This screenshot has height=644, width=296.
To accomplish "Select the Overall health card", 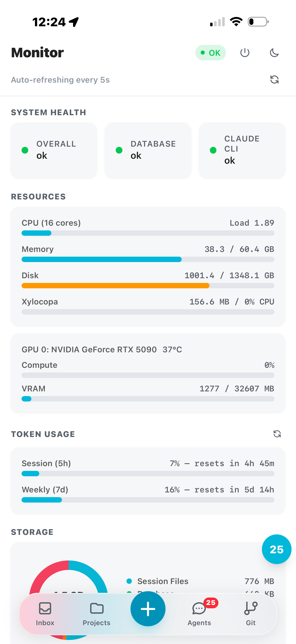I will point(54,150).
